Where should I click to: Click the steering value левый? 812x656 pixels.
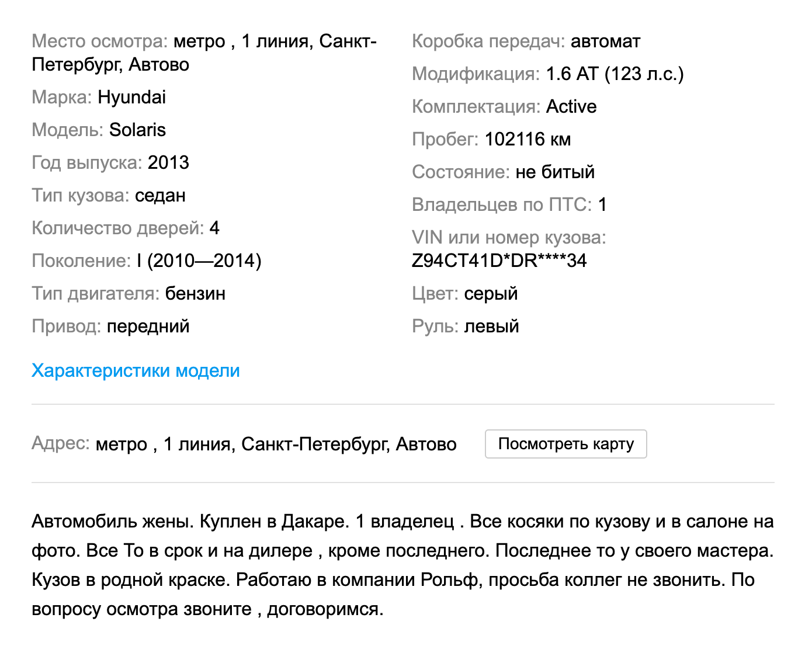point(491,326)
